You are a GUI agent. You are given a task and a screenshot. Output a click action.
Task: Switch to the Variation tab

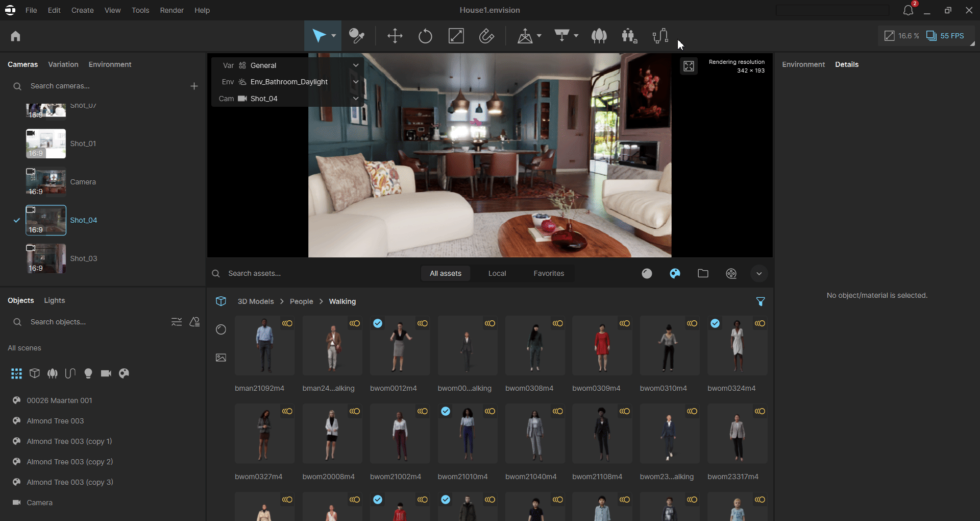[63, 64]
